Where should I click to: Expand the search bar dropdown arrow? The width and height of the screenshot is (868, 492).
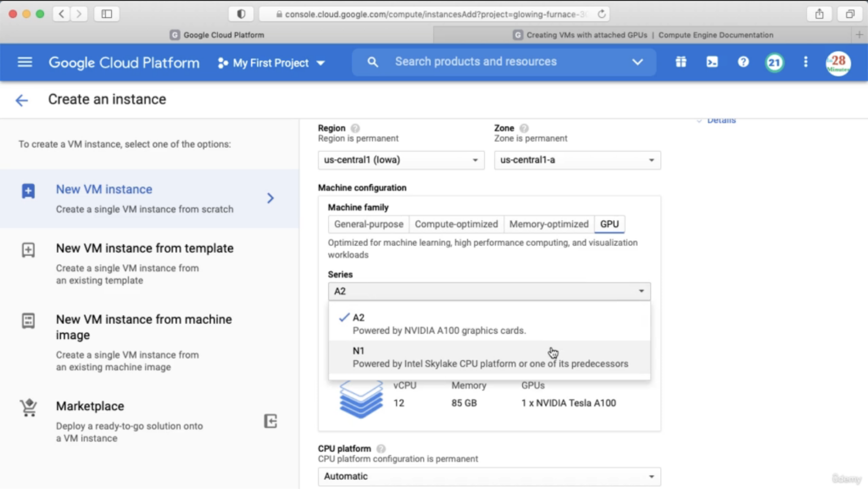[x=638, y=62]
